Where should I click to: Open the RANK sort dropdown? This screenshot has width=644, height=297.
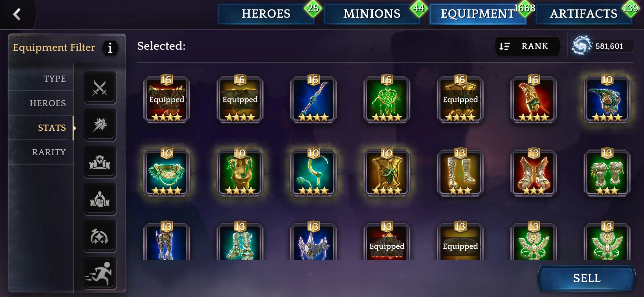527,46
